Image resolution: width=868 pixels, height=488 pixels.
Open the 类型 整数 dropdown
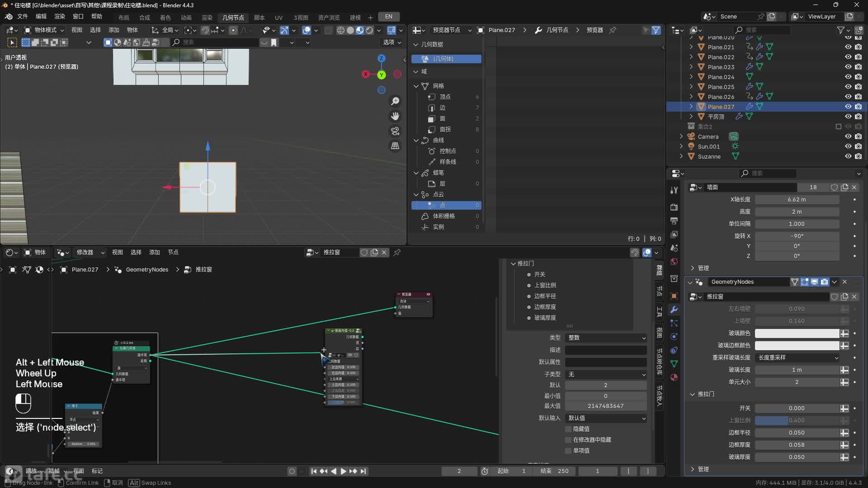coord(606,338)
